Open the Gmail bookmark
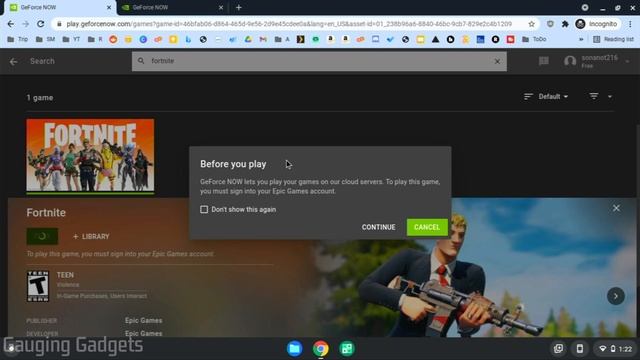Image resolution: width=640 pixels, height=360 pixels. 263,39
